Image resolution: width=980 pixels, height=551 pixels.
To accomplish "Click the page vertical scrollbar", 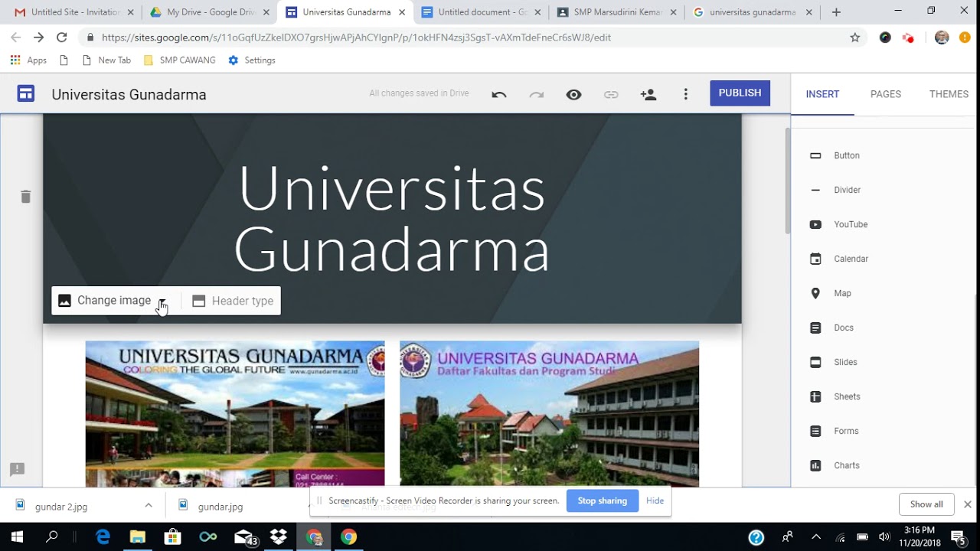I will (x=787, y=181).
